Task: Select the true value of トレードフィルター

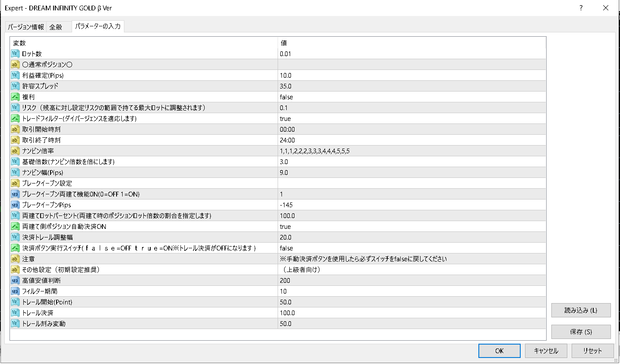Action: click(285, 118)
